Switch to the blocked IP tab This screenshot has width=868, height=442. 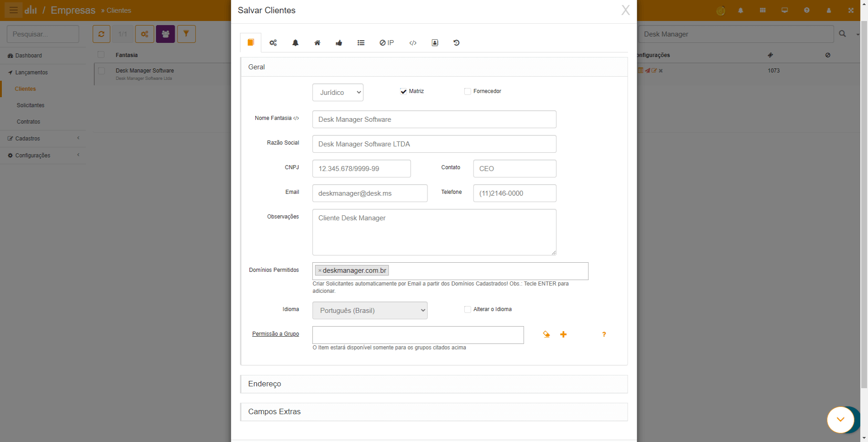386,43
